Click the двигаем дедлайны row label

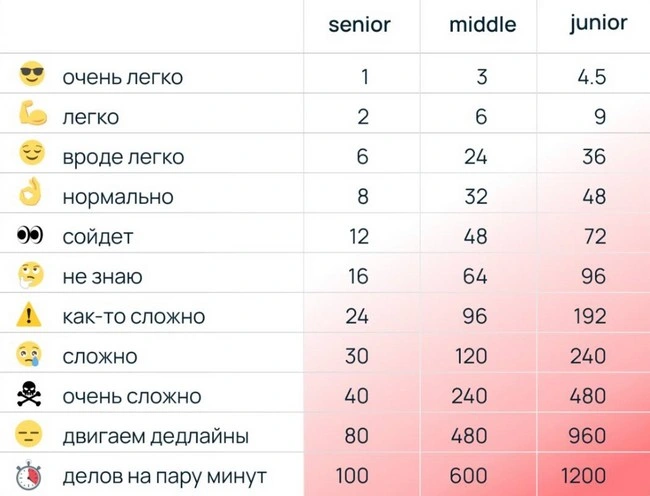(155, 437)
